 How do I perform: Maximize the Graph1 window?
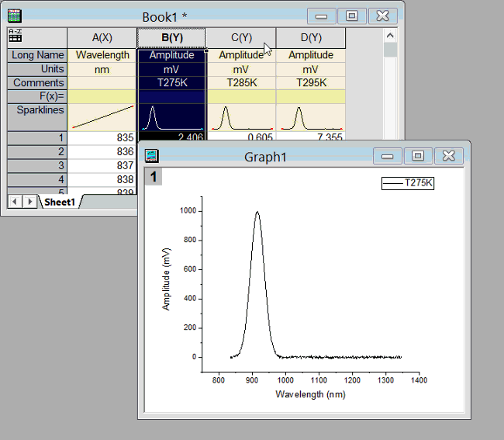(417, 155)
